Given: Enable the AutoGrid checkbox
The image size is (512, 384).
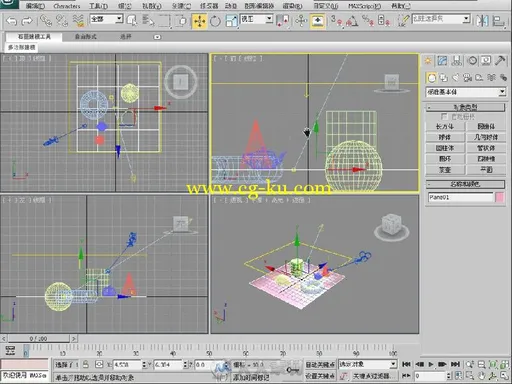Looking at the screenshot, I should pyautogui.click(x=444, y=116).
